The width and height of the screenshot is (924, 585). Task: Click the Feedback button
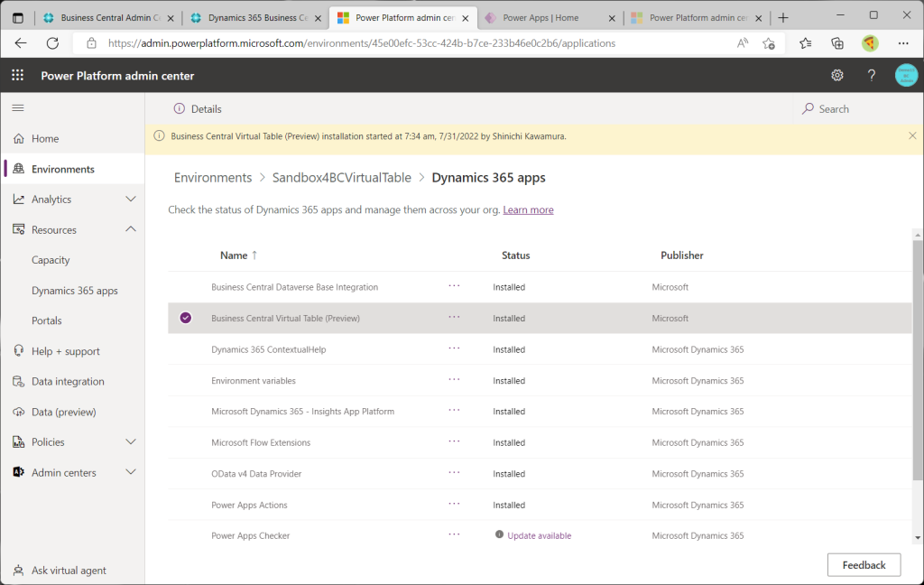[864, 565]
